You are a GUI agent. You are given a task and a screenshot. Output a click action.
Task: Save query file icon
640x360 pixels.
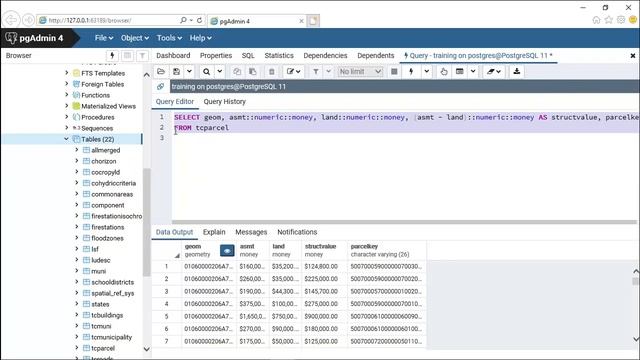pos(176,71)
